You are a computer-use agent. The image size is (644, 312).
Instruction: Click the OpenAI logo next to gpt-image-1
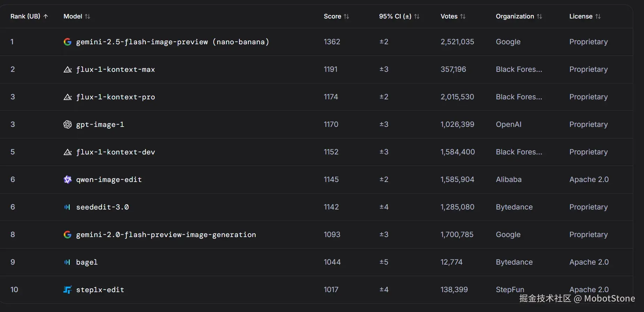coord(68,124)
